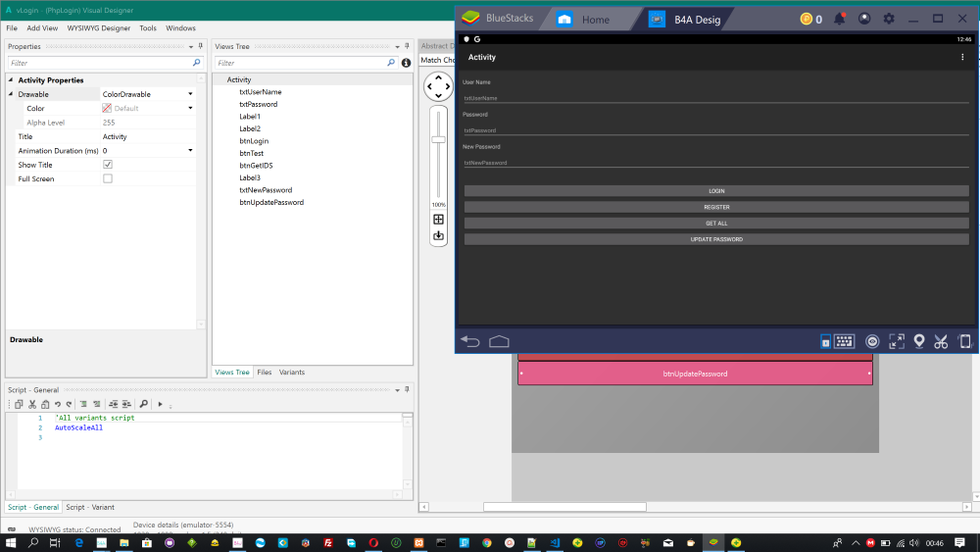
Task: Switch to the Files tab
Action: point(265,372)
